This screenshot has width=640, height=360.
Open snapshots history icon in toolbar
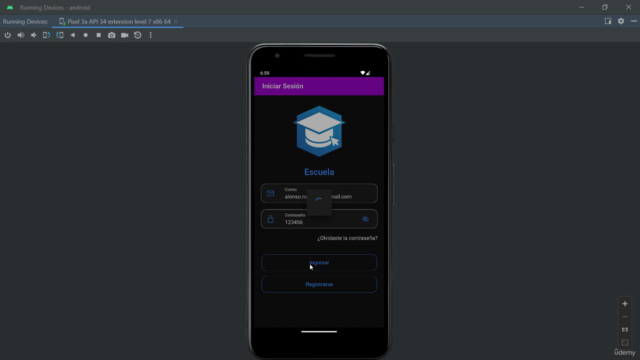coord(138,35)
